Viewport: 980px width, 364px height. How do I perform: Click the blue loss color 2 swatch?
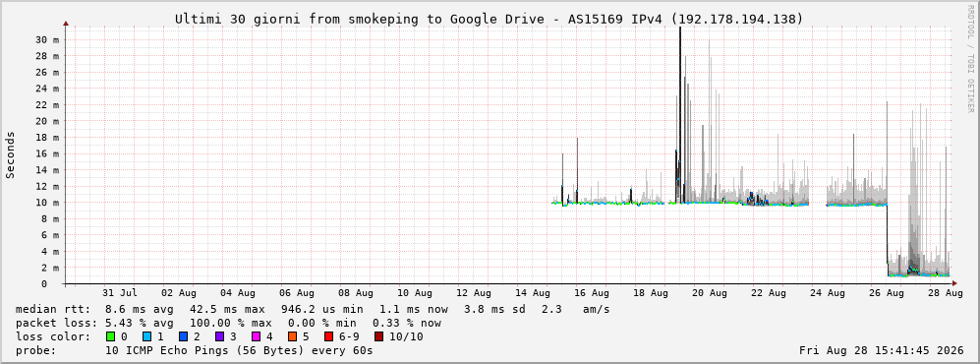tap(183, 336)
